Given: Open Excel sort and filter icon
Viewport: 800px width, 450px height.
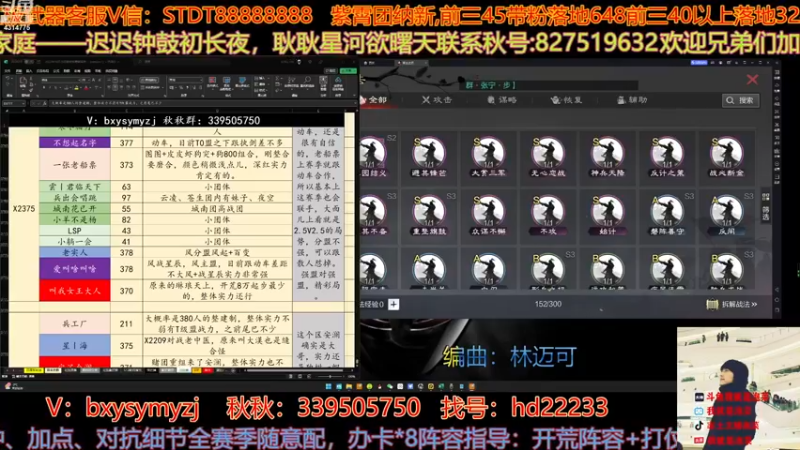Looking at the screenshot, I should pyautogui.click(x=290, y=81).
